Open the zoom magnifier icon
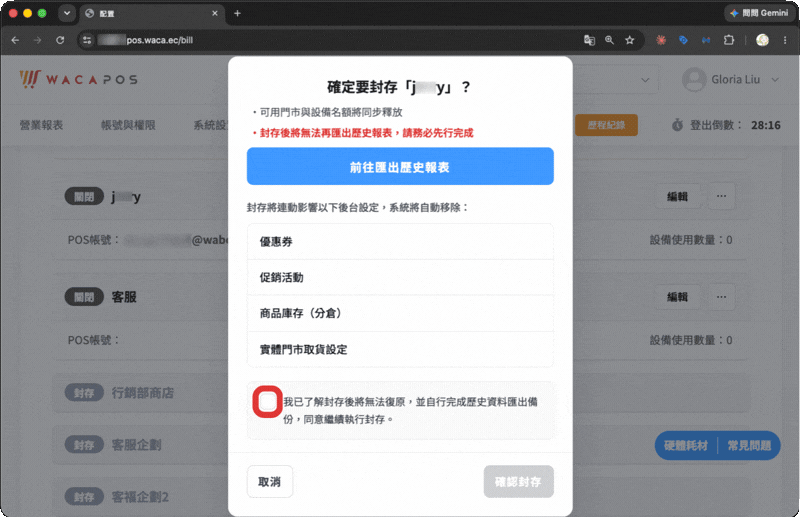 (609, 40)
